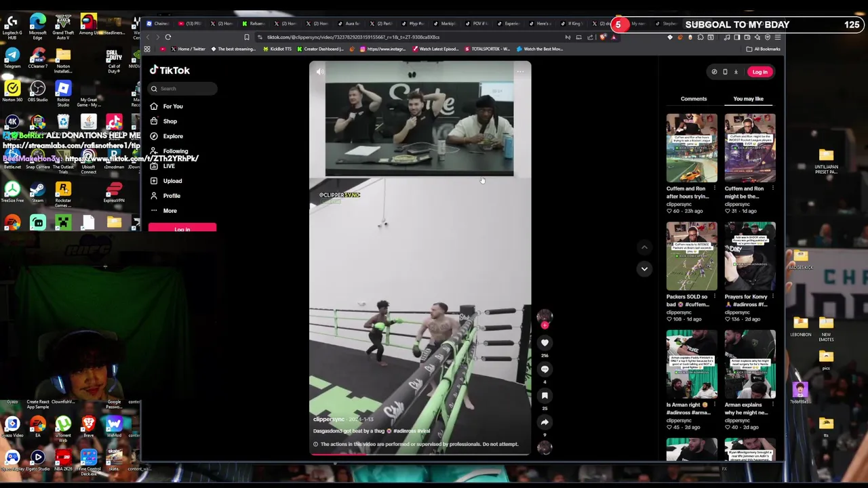Open 'Cuffem and Ron after hours tryin...' thumbnail
The image size is (868, 488).
pos(691,148)
